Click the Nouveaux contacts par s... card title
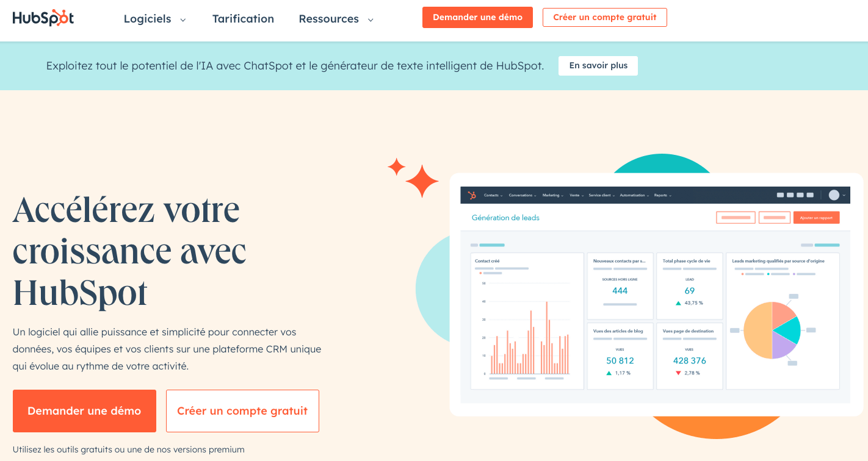The height and width of the screenshot is (461, 868). (x=619, y=261)
